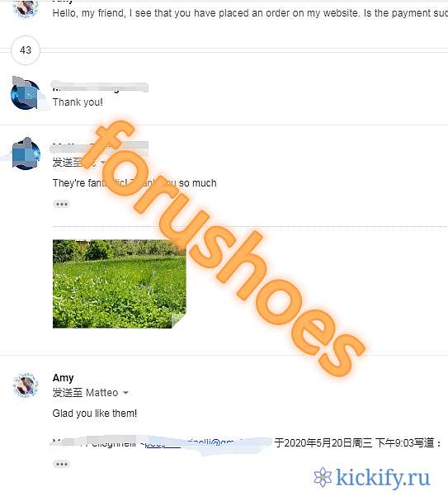448x501 pixels.
Task: Open avatar beside the "Thank you!" message
Action: click(x=26, y=93)
